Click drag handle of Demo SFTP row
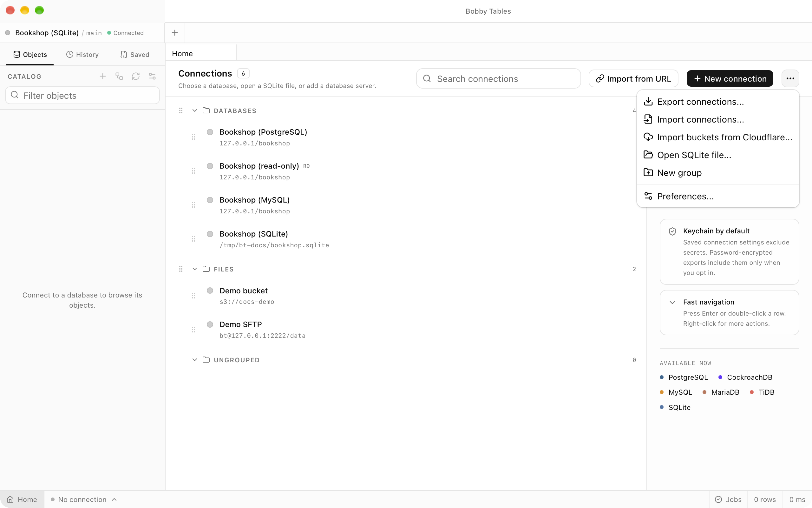 (x=193, y=330)
